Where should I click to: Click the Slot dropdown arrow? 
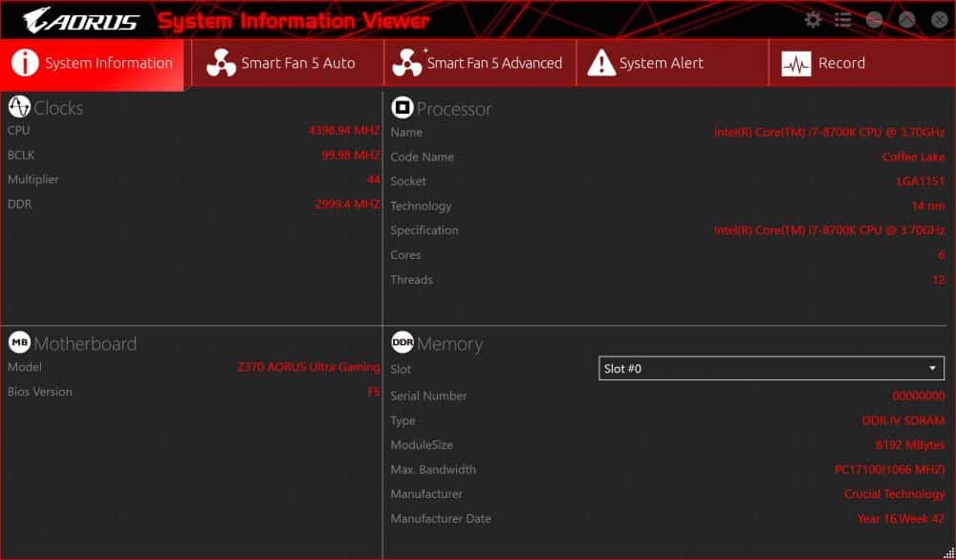click(932, 369)
